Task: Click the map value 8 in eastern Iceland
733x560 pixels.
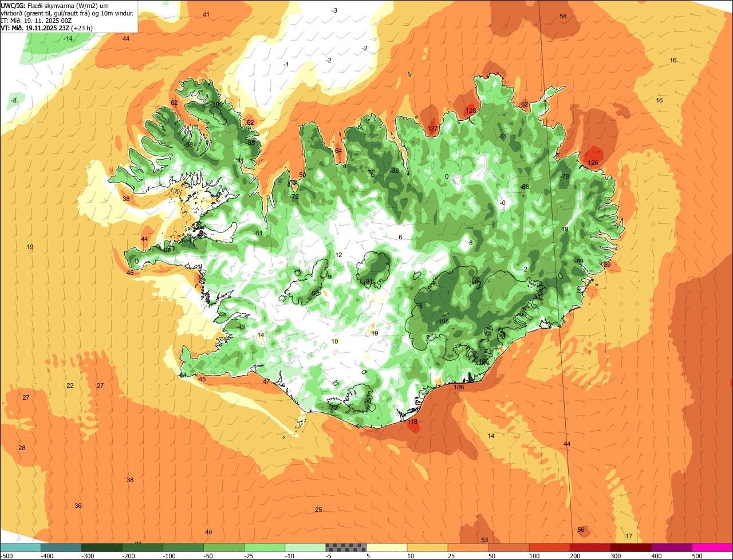Action: click(471, 243)
